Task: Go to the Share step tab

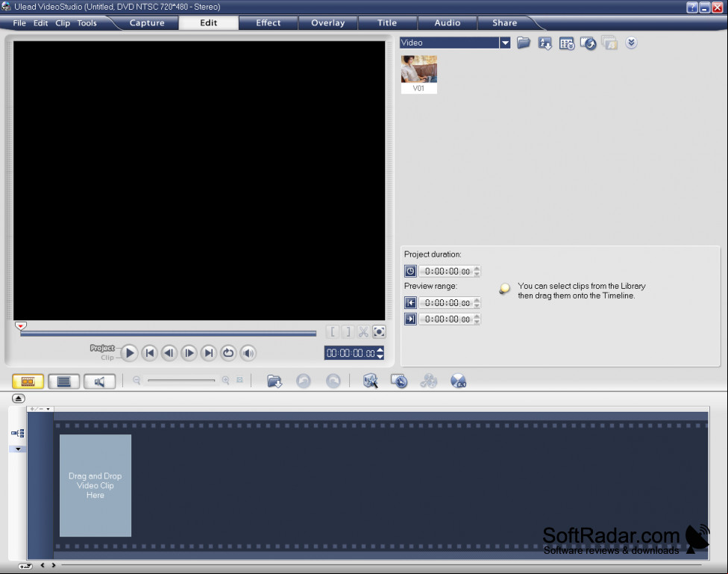Action: click(x=505, y=23)
